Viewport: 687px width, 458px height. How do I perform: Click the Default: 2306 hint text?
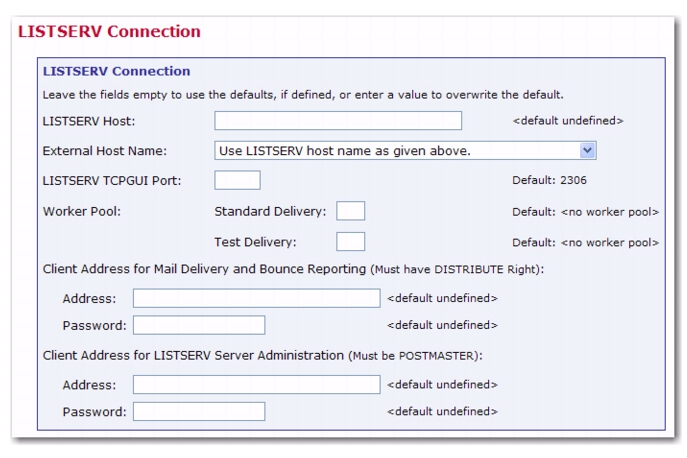pos(549,180)
